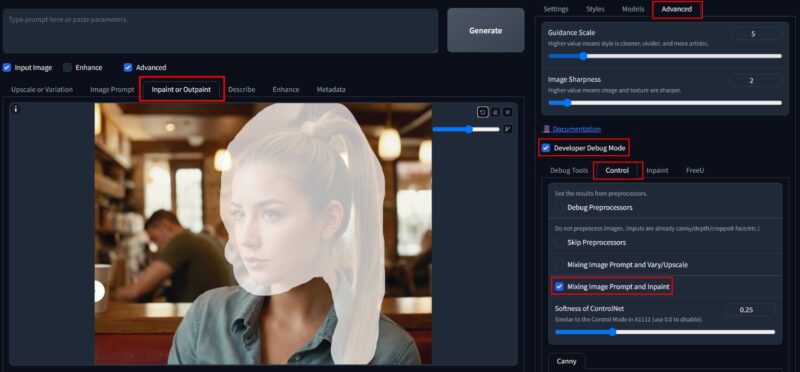Click the eraser icon on the inpaint canvas

click(495, 112)
